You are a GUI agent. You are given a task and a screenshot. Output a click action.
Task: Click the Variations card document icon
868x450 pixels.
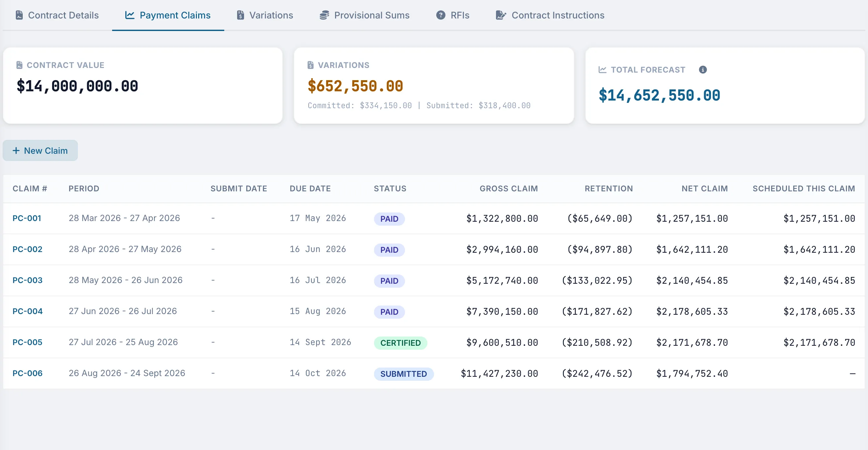[x=311, y=65]
